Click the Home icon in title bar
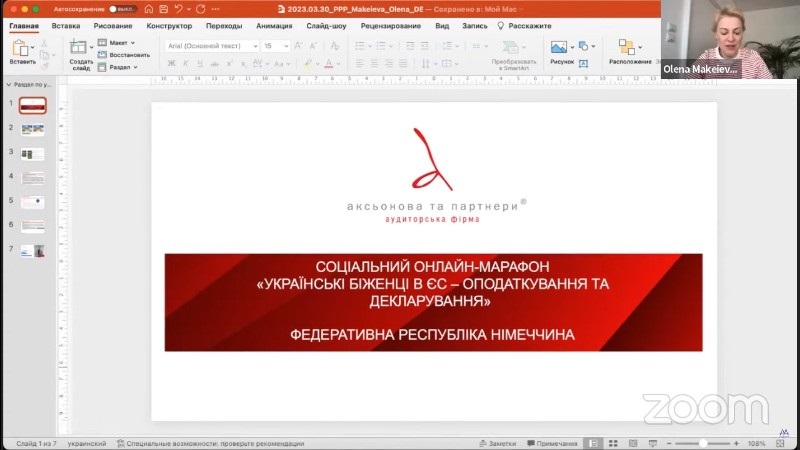 point(148,9)
